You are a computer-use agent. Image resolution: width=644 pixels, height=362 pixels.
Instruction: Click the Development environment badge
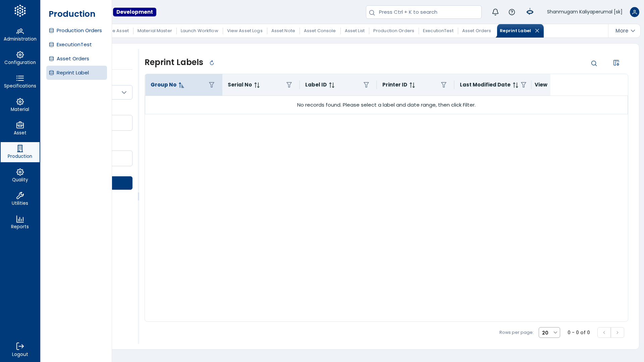[x=135, y=12]
